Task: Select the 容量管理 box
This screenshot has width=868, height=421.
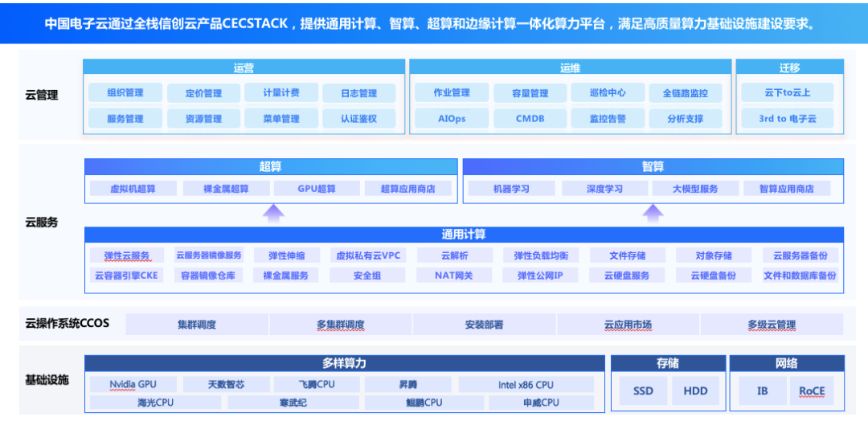Action: pyautogui.click(x=530, y=93)
